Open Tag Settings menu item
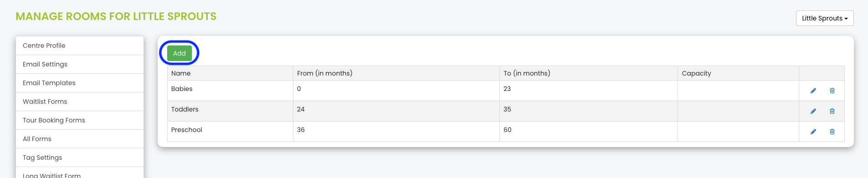 click(x=80, y=158)
